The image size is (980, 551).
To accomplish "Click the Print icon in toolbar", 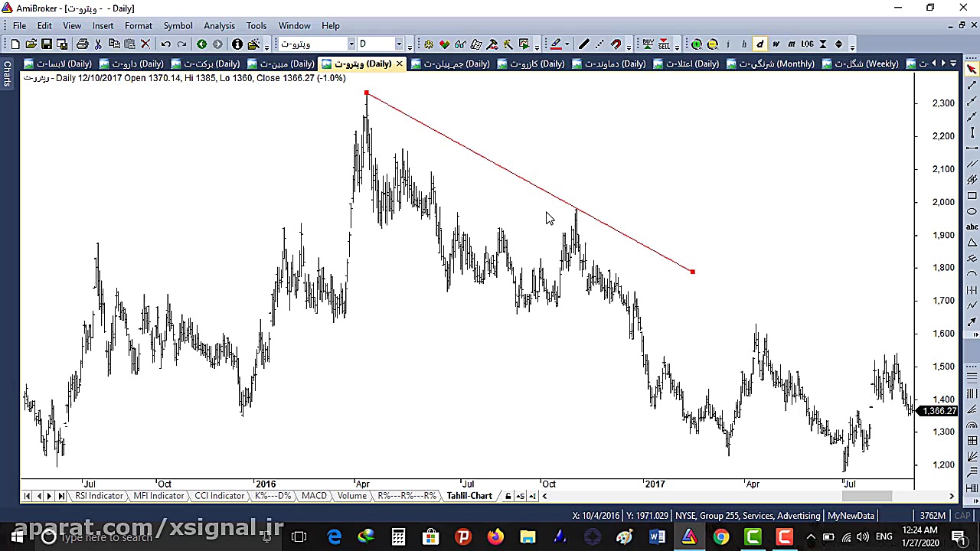I will pyautogui.click(x=82, y=44).
